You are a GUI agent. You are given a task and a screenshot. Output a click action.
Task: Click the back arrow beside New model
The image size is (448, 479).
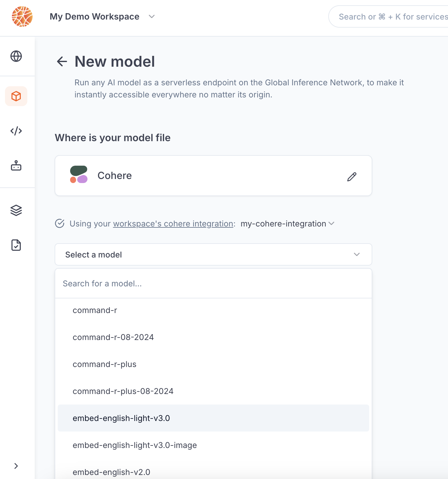point(62,61)
